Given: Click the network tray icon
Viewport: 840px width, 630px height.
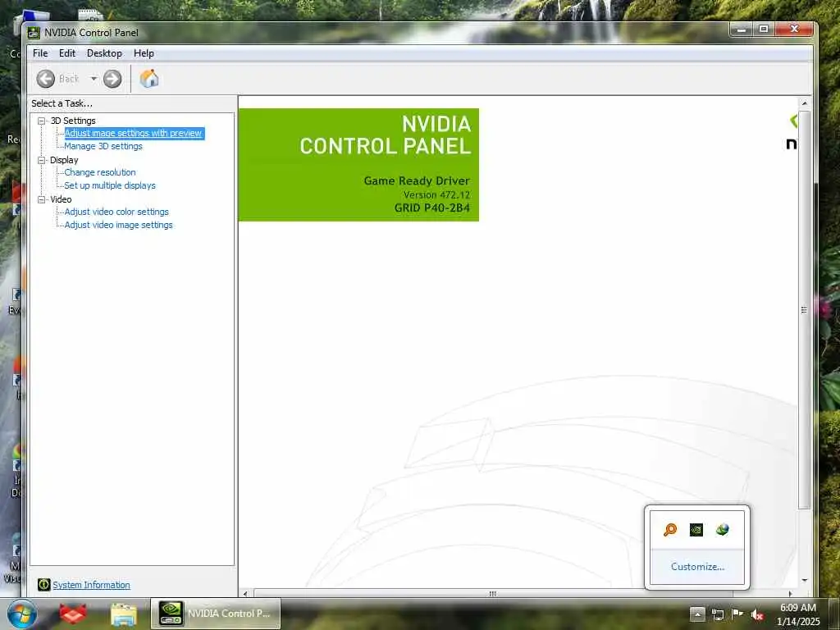Looking at the screenshot, I should (718, 614).
